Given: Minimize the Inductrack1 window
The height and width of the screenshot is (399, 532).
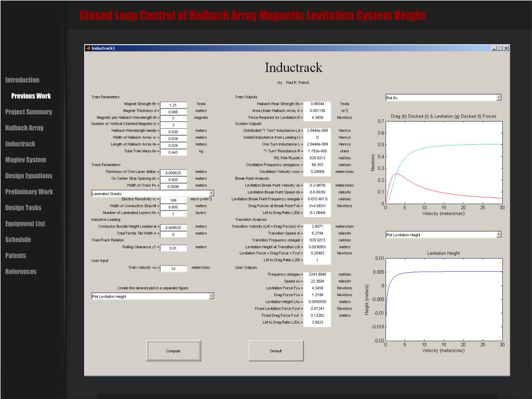Looking at the screenshot, I should 494,48.
